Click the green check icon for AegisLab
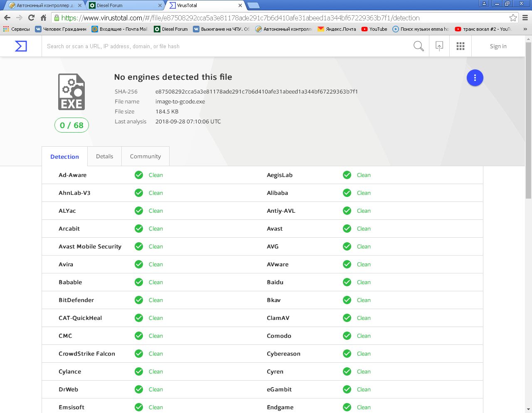Image resolution: width=532 pixels, height=413 pixels. point(347,175)
